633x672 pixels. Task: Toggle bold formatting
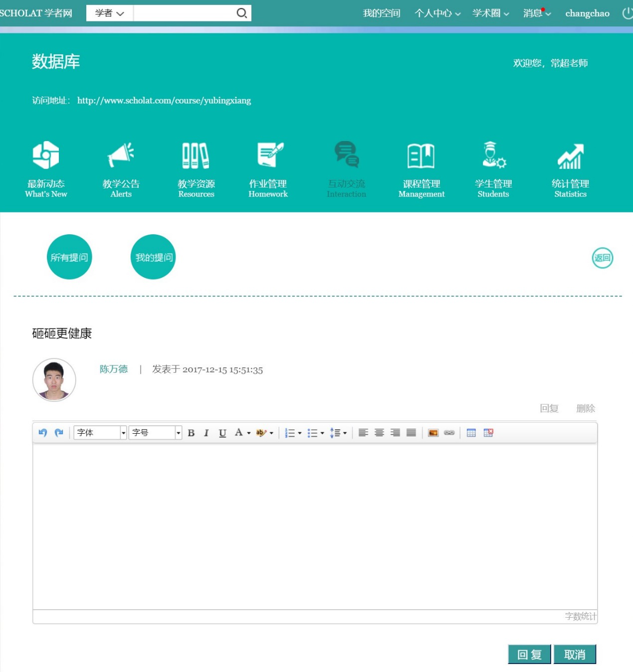191,433
